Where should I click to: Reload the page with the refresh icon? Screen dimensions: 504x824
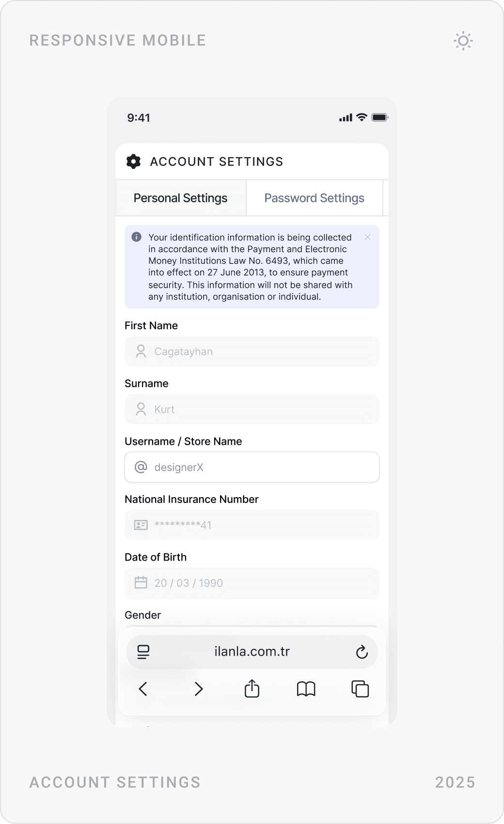pyautogui.click(x=362, y=652)
